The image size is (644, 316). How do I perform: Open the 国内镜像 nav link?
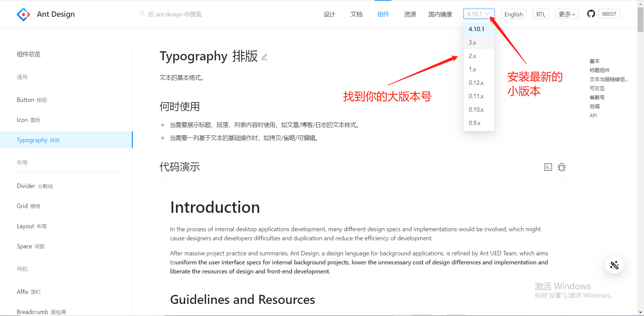pos(440,14)
